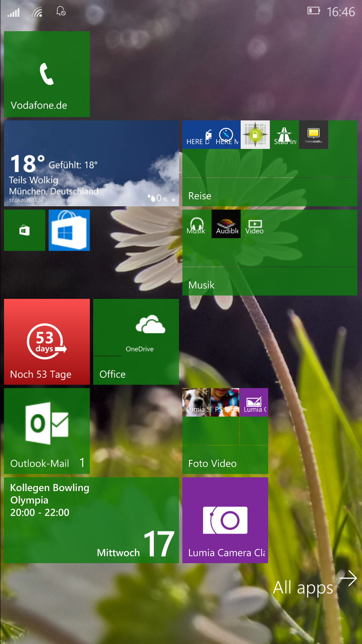This screenshot has height=644, width=362.
Task: Open the blue Windows Store bag tile
Action: pos(69,230)
